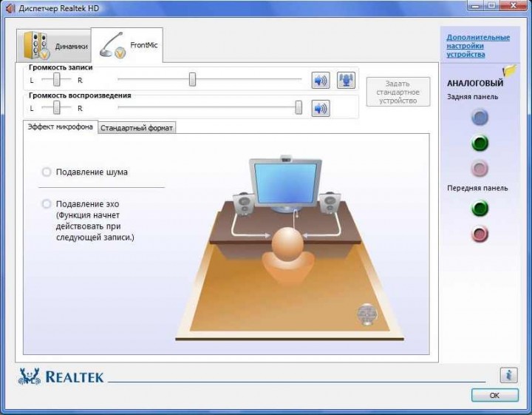Click the OK button

[494, 395]
